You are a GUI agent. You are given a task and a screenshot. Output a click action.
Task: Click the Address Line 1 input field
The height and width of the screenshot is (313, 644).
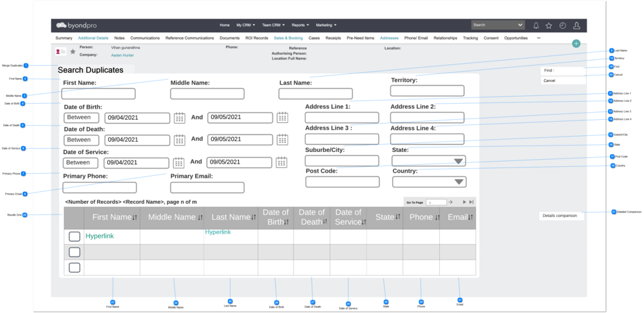point(342,118)
